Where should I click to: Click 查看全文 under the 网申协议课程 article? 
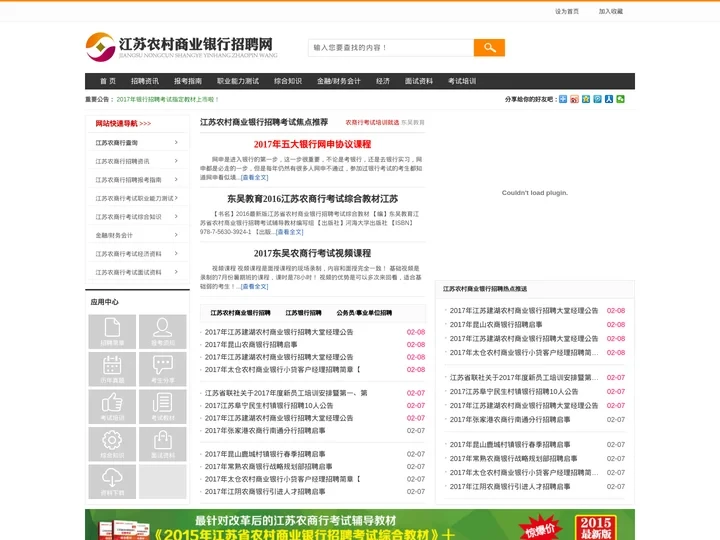coord(254,177)
